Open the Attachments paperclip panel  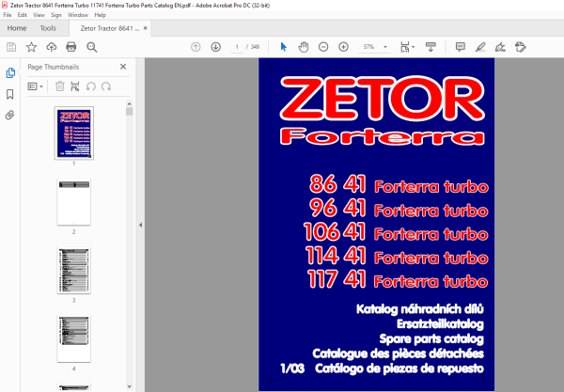point(10,115)
